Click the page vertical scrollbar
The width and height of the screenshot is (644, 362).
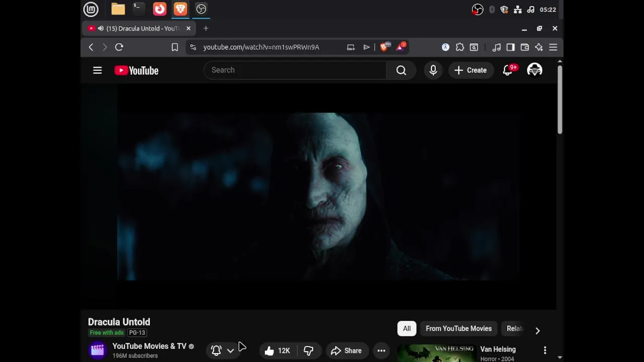[559, 99]
